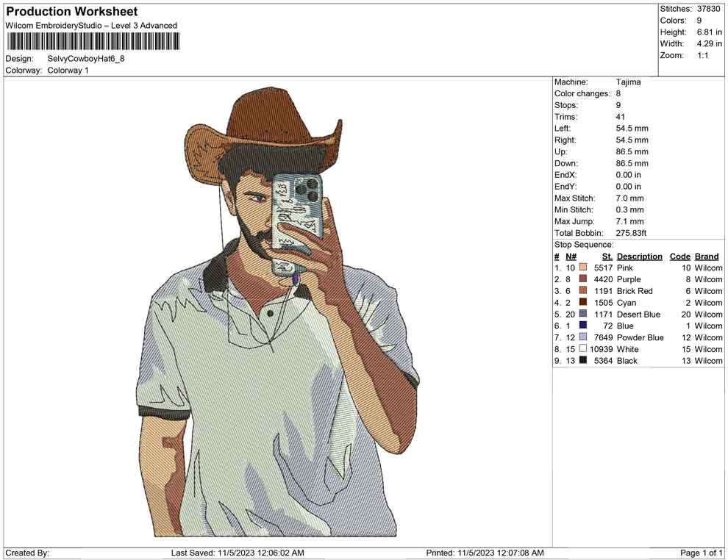Click the design name SelvyCowboyHat6_8
The width and height of the screenshot is (728, 560).
[88, 59]
